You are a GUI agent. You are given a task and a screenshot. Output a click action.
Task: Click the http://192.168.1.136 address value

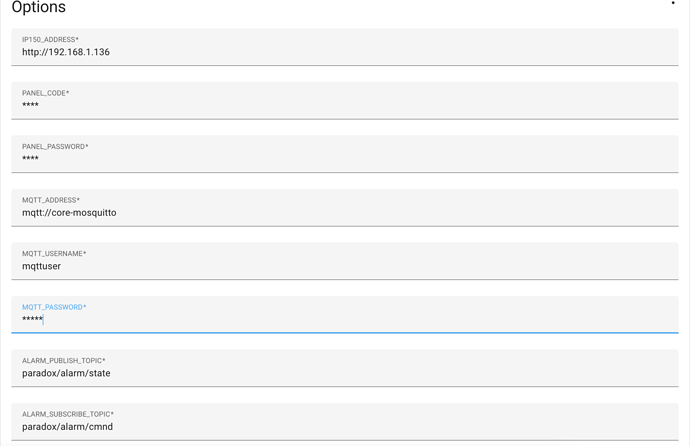click(66, 53)
